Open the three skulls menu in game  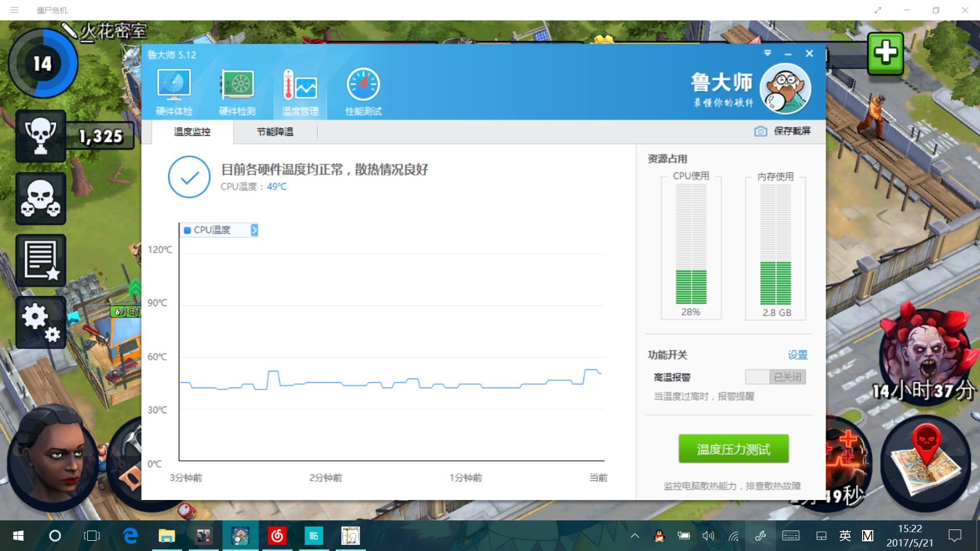[41, 199]
